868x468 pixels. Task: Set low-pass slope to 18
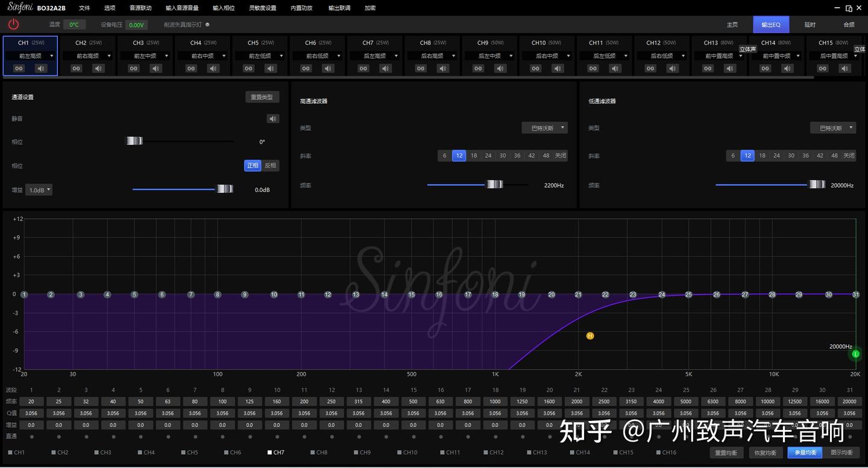coord(762,156)
